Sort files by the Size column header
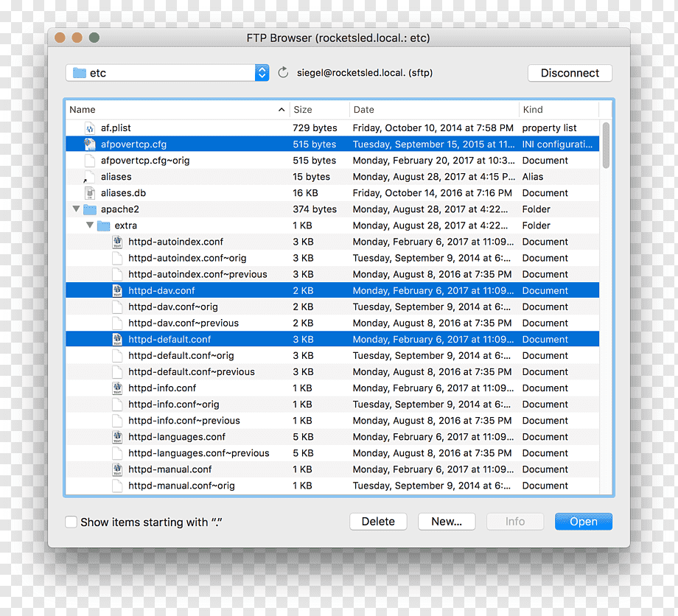This screenshot has width=678, height=616. (x=320, y=110)
